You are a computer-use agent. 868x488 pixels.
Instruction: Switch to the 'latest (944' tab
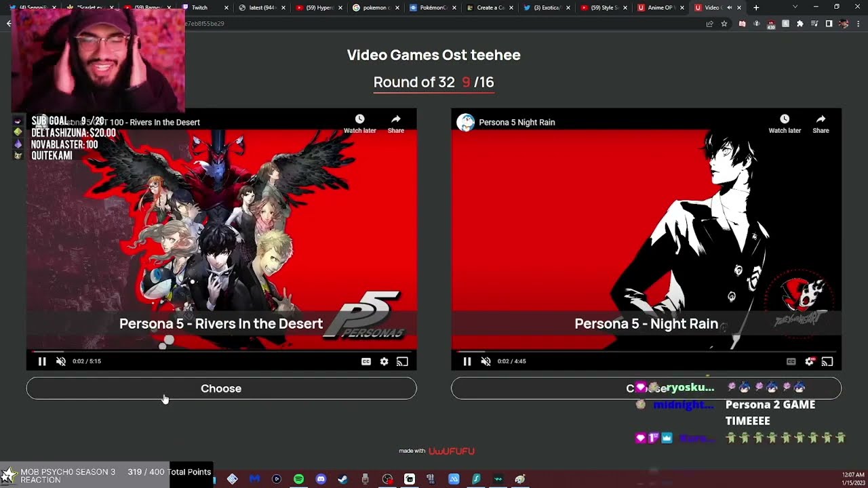point(262,7)
